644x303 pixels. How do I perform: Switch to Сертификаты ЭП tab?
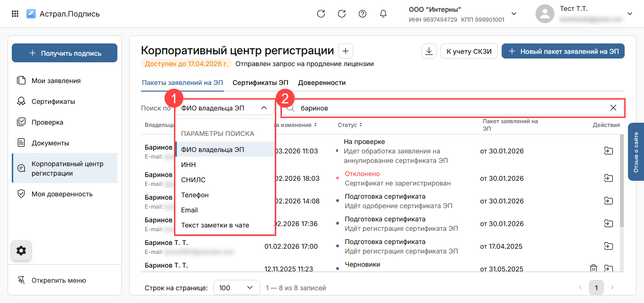coord(260,83)
